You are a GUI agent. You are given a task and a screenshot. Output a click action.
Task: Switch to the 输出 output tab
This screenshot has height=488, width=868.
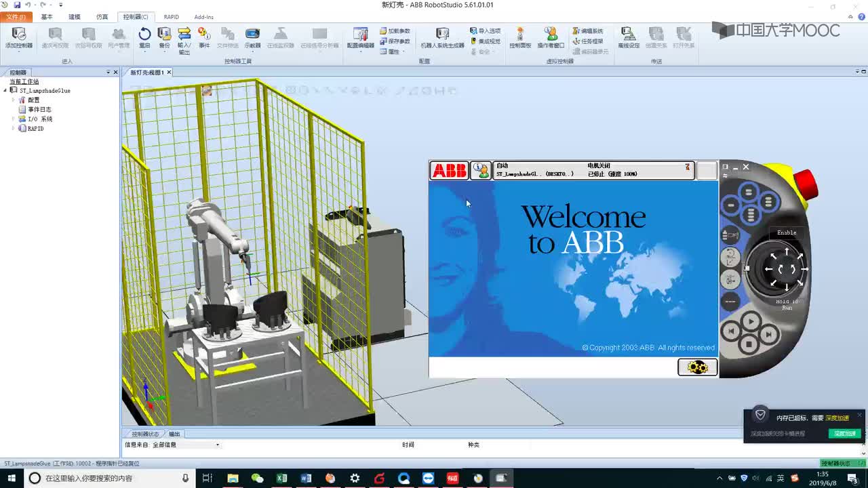[174, 434]
